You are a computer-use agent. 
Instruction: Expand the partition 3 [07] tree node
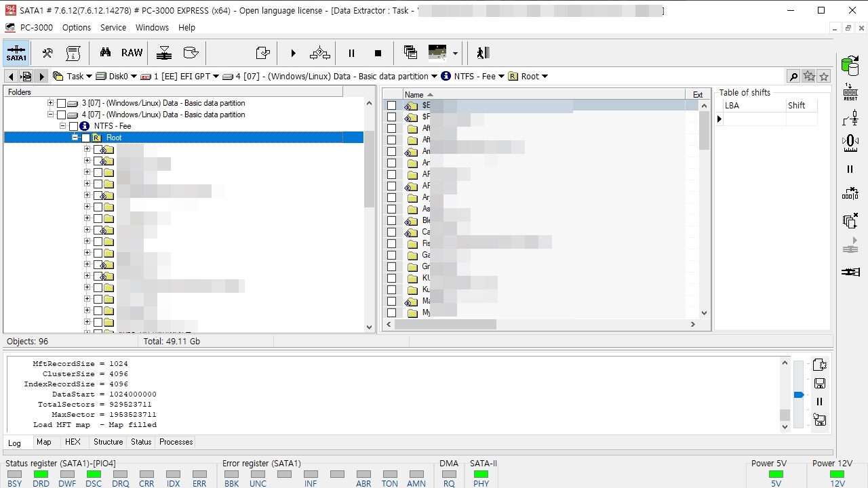click(x=50, y=103)
